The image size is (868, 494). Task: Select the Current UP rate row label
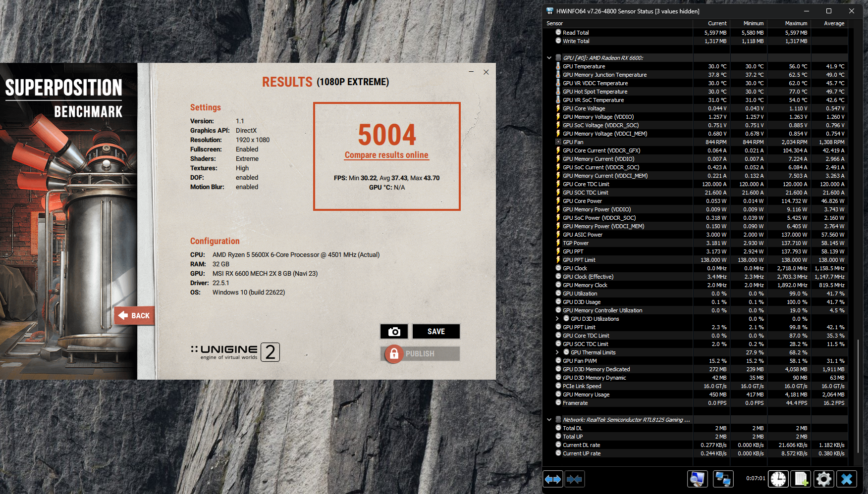[582, 453]
